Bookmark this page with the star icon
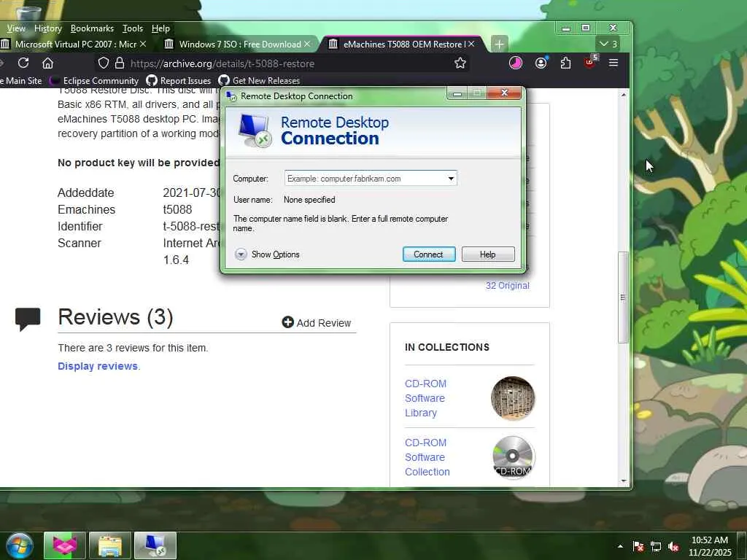747x560 pixels. (460, 63)
